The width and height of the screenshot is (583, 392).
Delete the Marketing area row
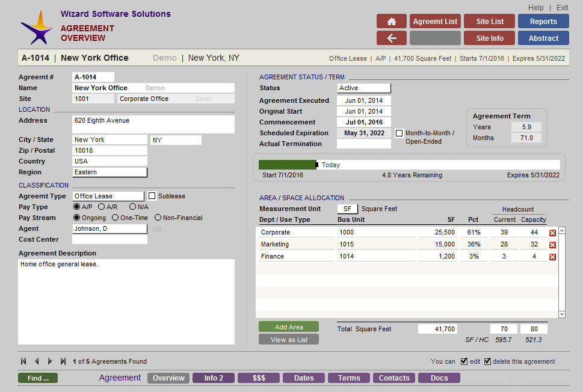point(552,245)
